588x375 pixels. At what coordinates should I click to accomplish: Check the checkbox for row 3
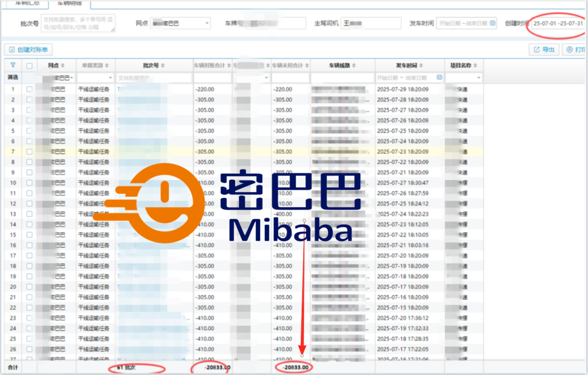tap(29, 110)
